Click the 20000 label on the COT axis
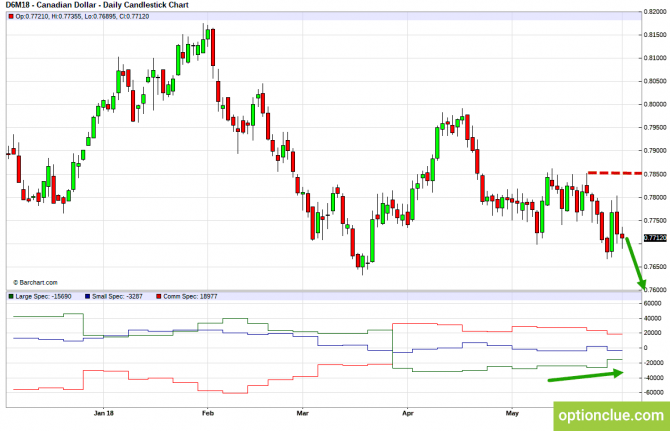The width and height of the screenshot is (670, 431). [x=652, y=333]
